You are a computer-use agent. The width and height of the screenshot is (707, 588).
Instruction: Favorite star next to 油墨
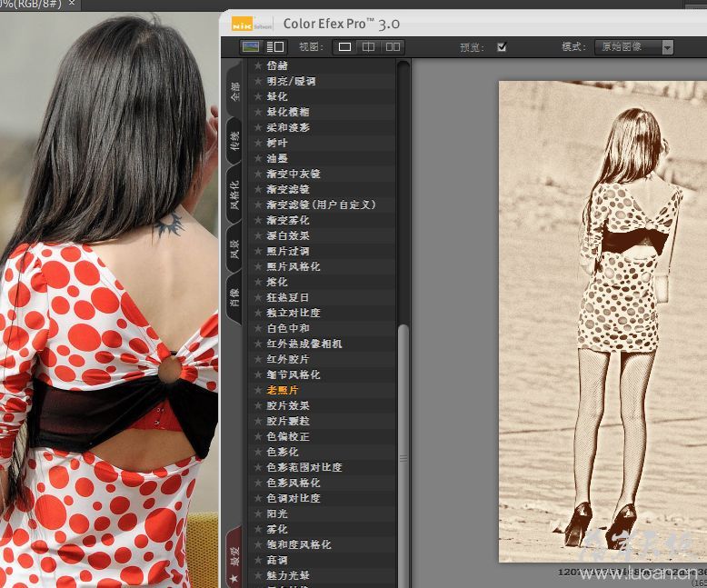[x=258, y=158]
